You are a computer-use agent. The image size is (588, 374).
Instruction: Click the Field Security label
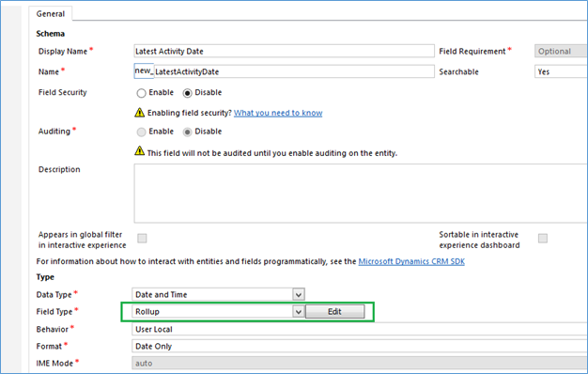(63, 92)
